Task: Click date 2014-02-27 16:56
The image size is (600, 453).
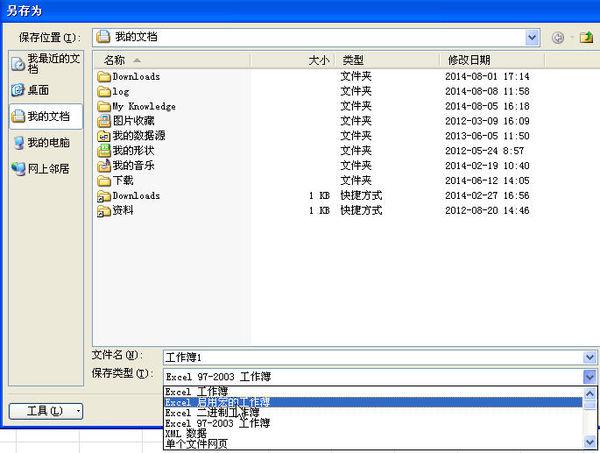Action: 487,196
